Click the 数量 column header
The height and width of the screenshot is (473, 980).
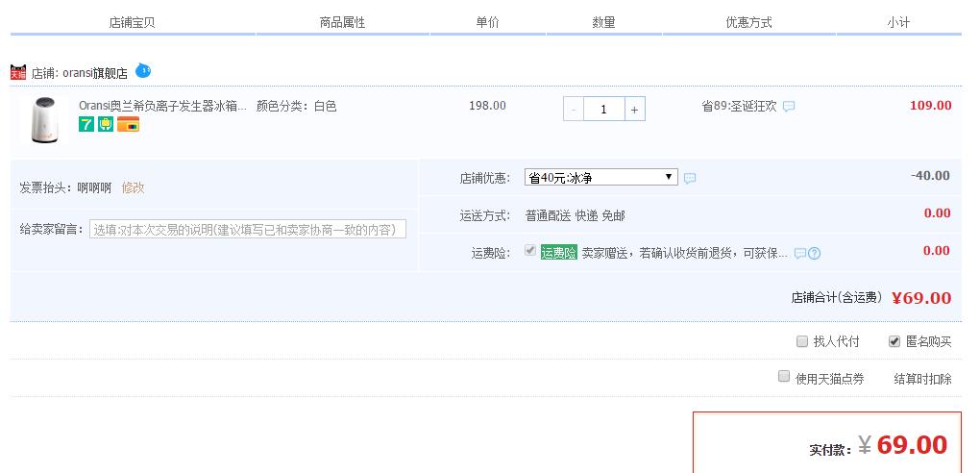[x=603, y=22]
